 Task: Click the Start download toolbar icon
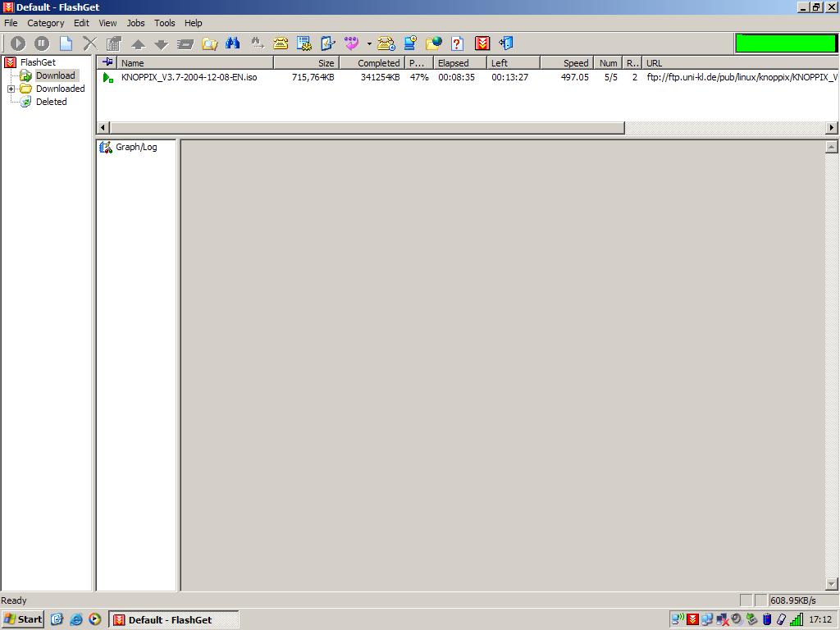[18, 43]
